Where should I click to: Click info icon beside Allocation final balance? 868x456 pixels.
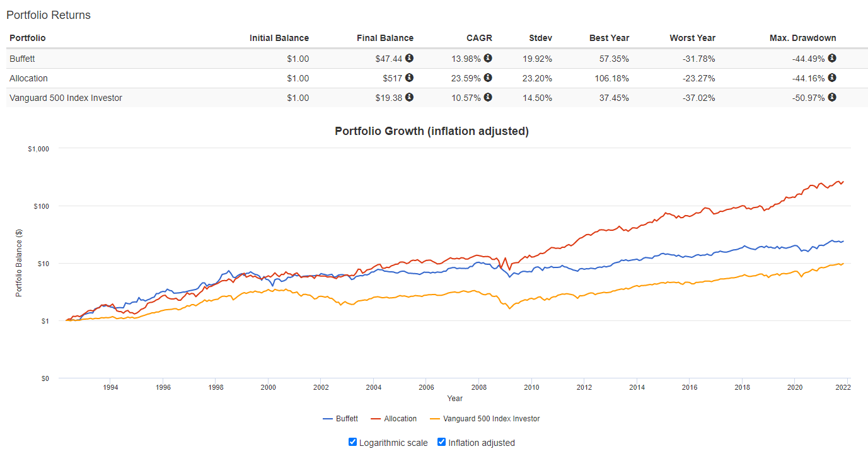pos(409,78)
